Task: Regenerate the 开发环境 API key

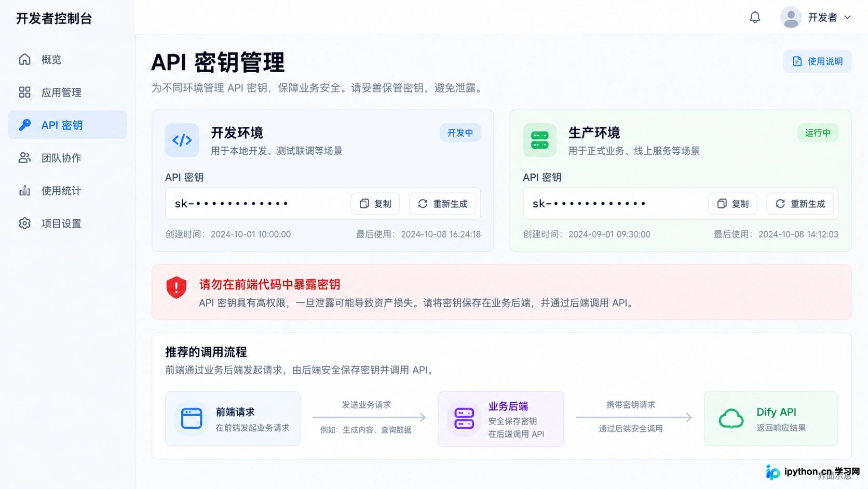Action: point(443,204)
